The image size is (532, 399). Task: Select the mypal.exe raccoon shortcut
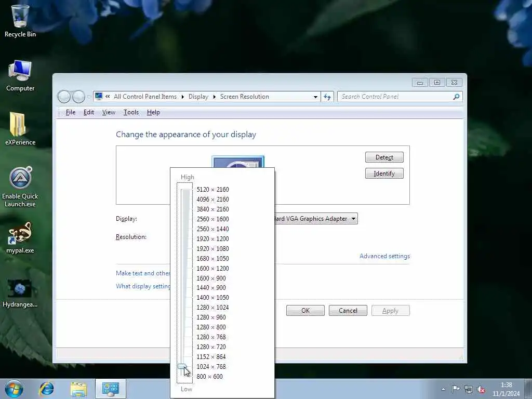pyautogui.click(x=20, y=237)
